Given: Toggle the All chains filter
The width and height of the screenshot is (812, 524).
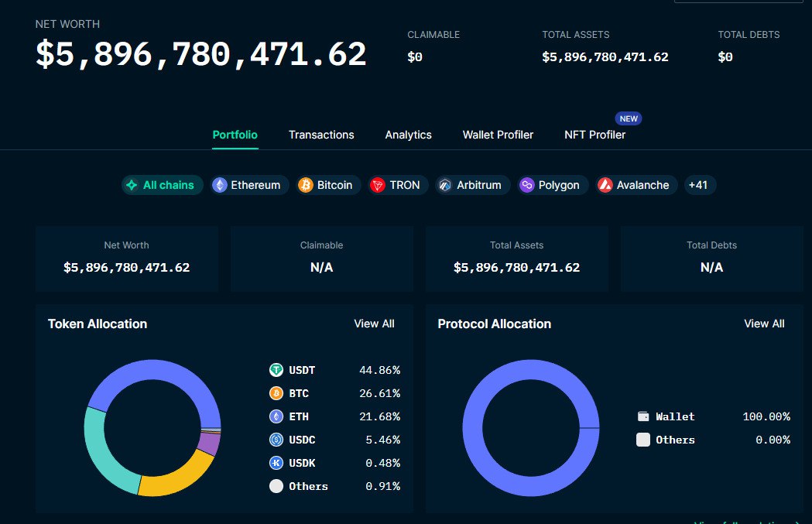Looking at the screenshot, I should click(162, 185).
